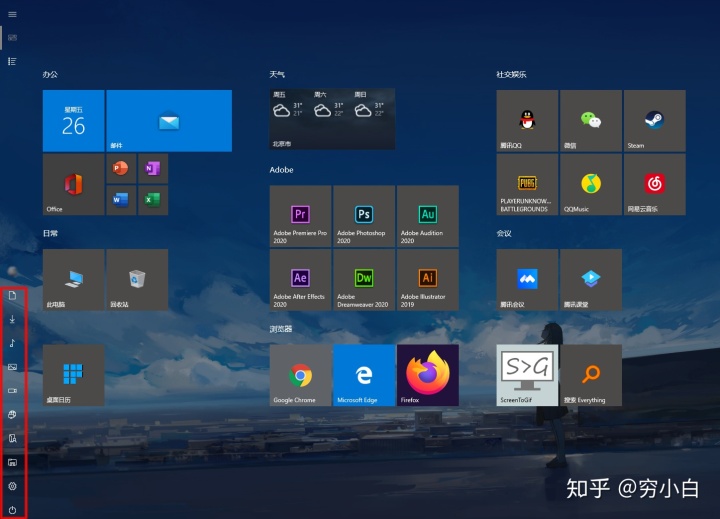The image size is (720, 519).
Task: Open Tencent Meeting (腾讯会议) tile
Action: click(527, 280)
